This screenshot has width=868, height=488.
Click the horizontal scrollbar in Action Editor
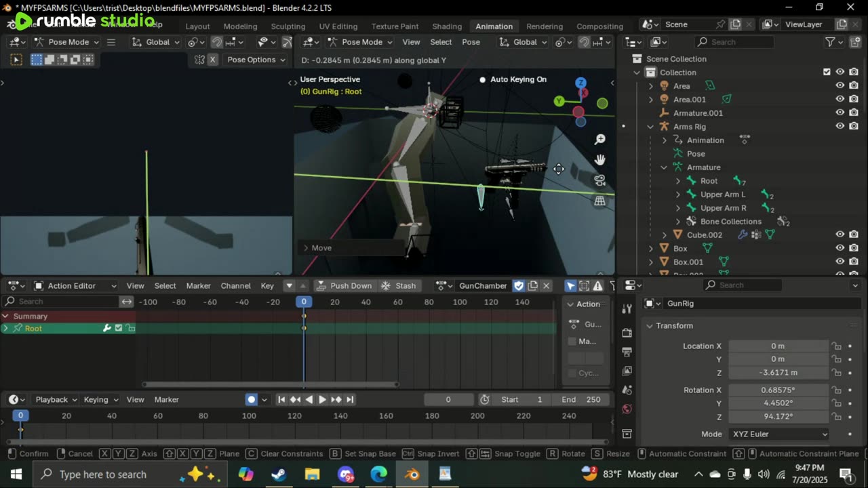pos(270,385)
